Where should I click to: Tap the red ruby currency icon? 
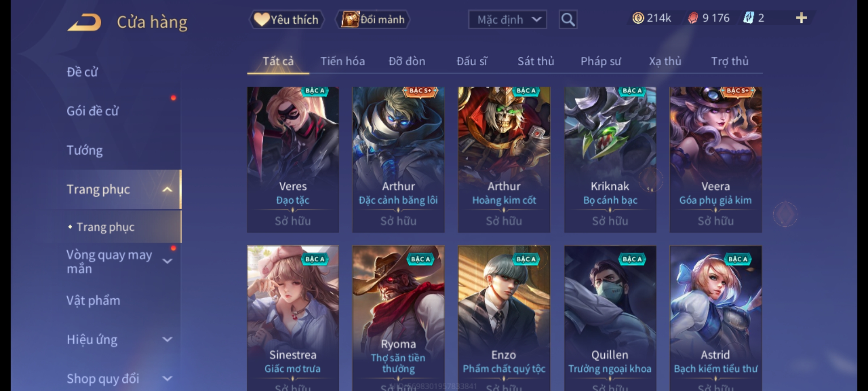(x=693, y=18)
